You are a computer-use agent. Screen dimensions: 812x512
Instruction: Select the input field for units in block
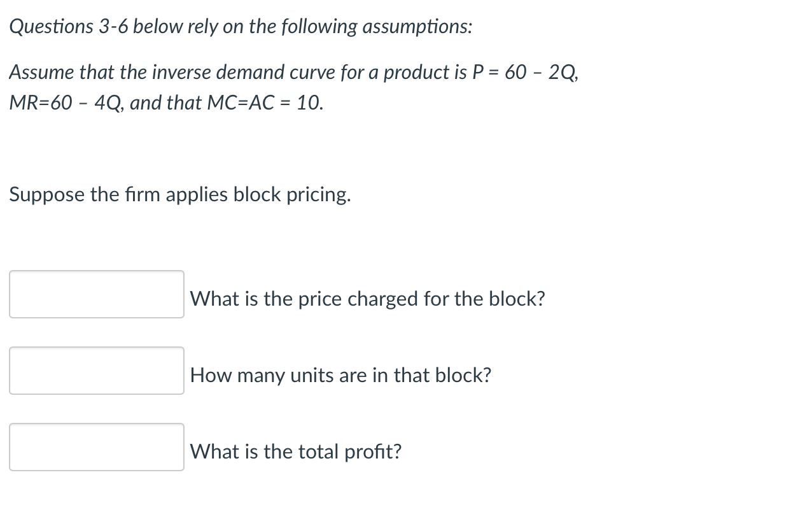coord(97,371)
